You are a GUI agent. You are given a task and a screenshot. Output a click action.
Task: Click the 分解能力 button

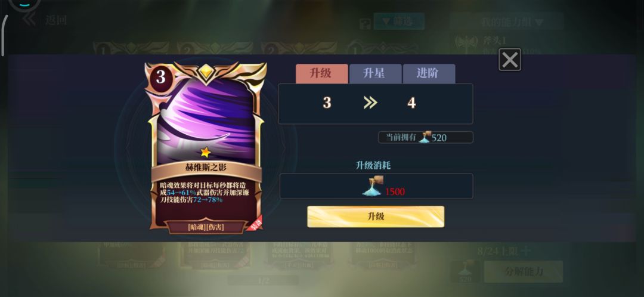pos(524,271)
